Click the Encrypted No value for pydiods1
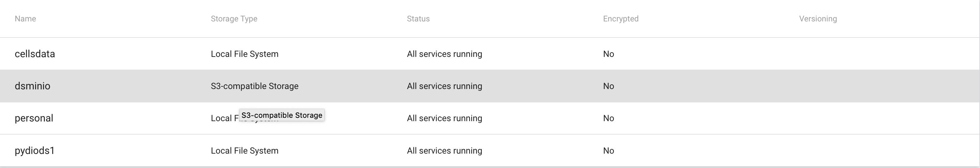Screen dimensions: 980x168 click(x=608, y=151)
